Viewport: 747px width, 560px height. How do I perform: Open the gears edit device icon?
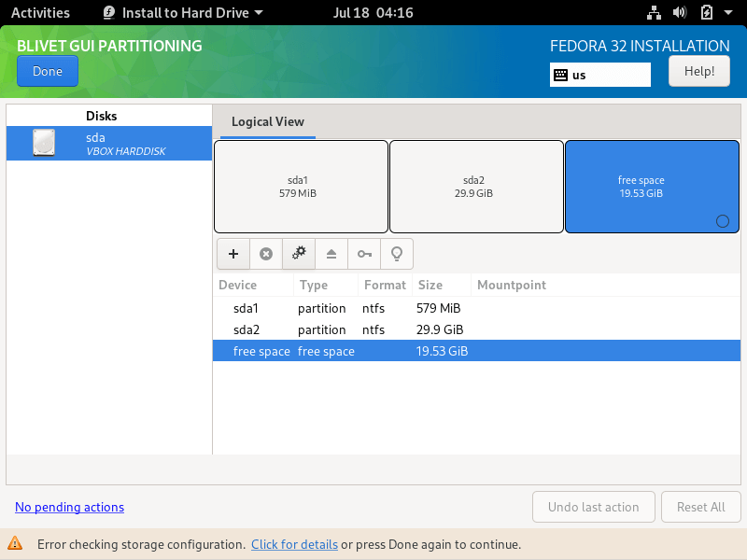[x=299, y=254]
